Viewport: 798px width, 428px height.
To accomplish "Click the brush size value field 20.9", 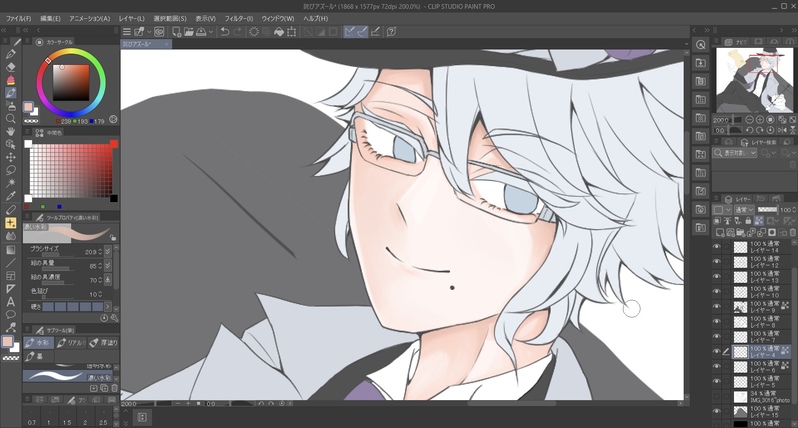I will (x=93, y=251).
